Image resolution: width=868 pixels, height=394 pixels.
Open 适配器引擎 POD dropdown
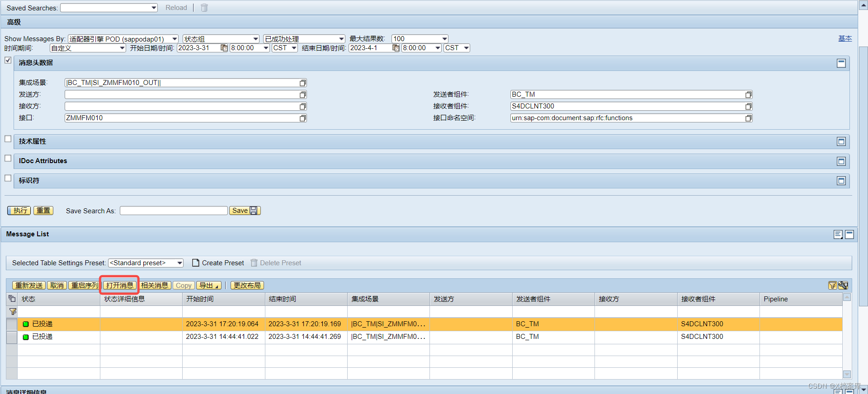[175, 39]
